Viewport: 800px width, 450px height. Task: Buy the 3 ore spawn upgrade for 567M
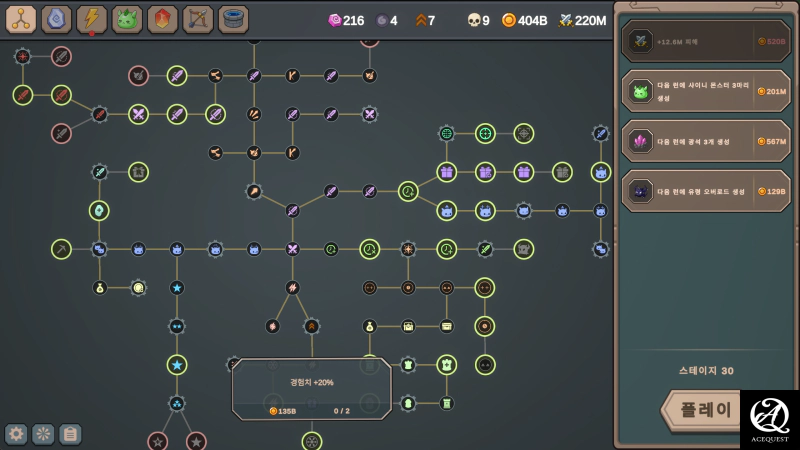point(706,141)
